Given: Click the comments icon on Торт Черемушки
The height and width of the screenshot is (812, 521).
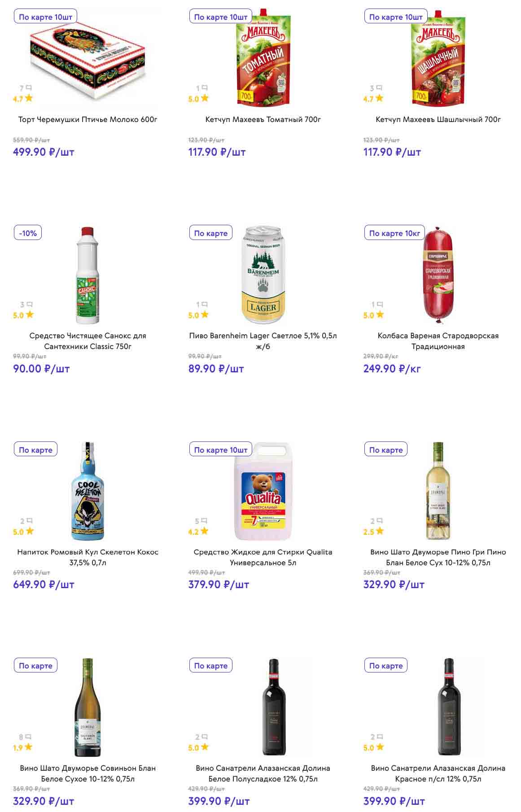Looking at the screenshot, I should click(29, 88).
